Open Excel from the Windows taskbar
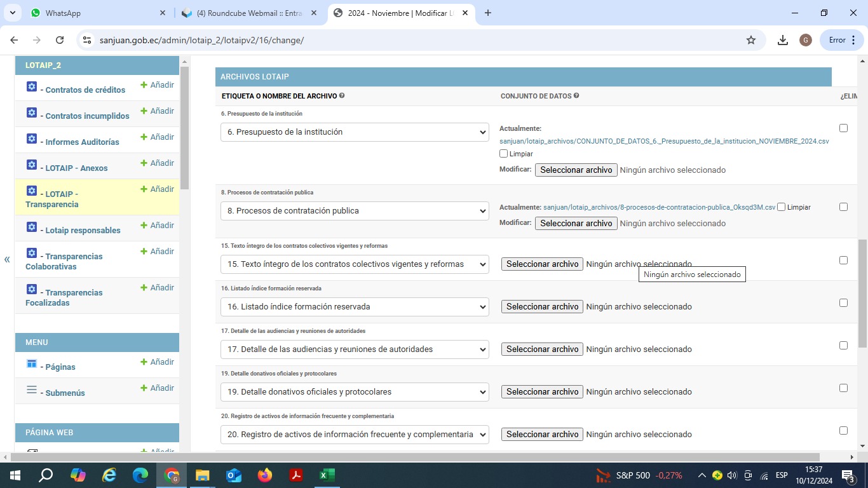 pyautogui.click(x=327, y=475)
